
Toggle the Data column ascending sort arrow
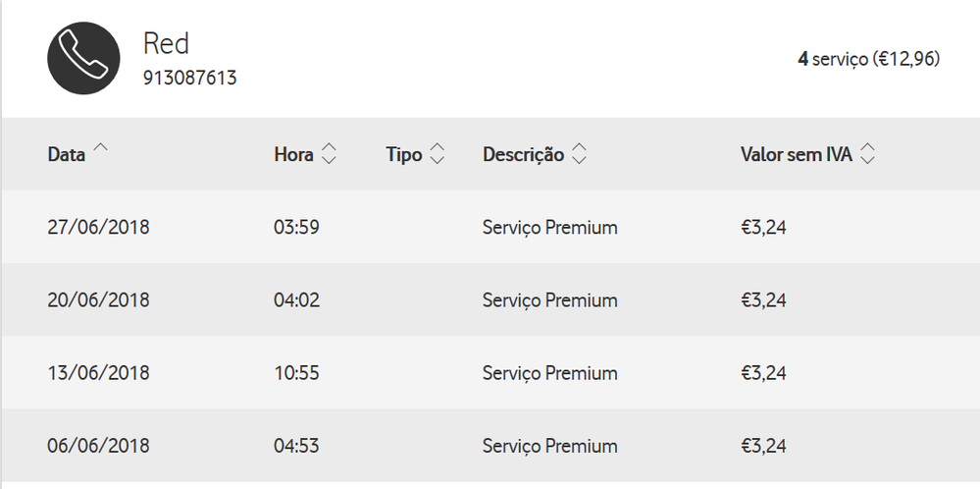(x=101, y=147)
